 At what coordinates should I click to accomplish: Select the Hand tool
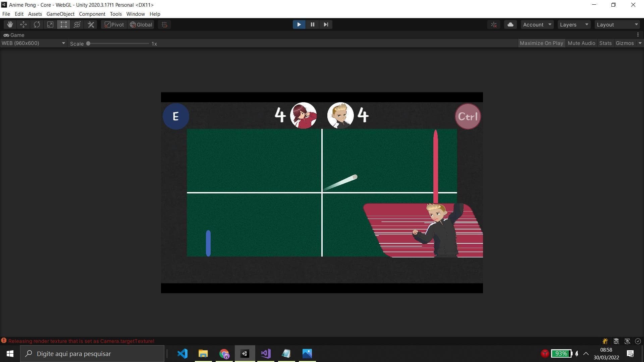click(x=10, y=24)
